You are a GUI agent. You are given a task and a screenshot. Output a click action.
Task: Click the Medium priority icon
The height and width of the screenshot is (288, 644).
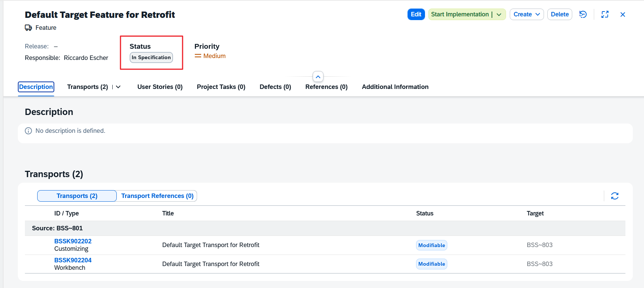tap(198, 56)
